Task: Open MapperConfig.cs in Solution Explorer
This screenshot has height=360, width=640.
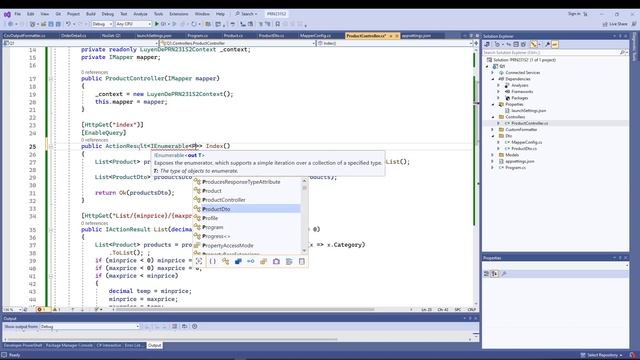Action: point(527,142)
